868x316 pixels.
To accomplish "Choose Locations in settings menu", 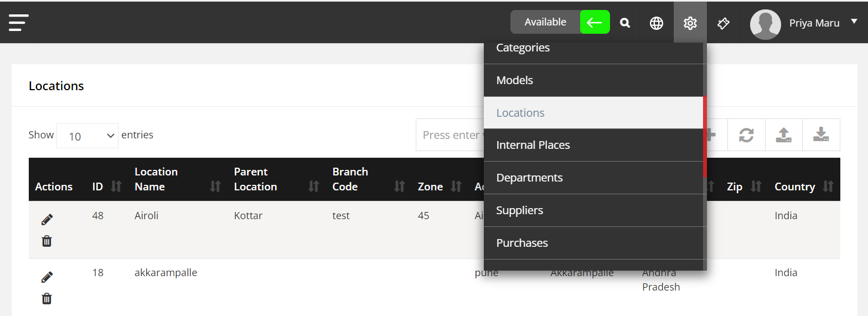I will click(x=593, y=113).
